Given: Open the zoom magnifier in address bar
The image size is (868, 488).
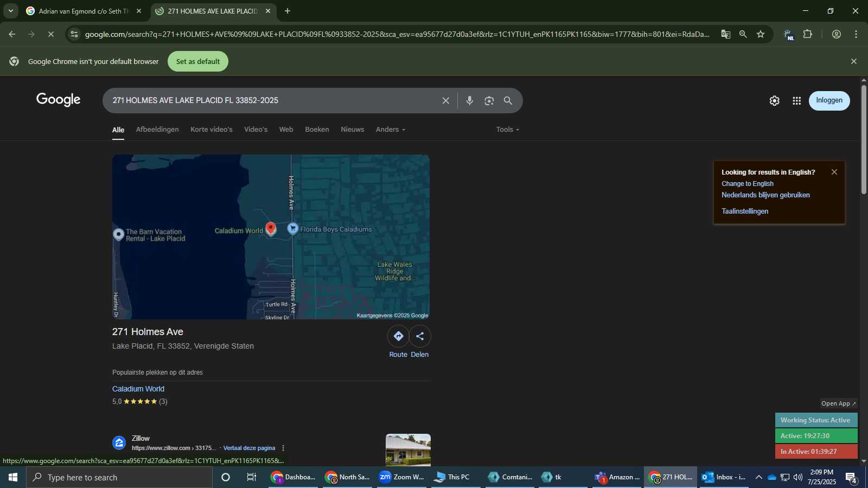Looking at the screenshot, I should coord(743,34).
